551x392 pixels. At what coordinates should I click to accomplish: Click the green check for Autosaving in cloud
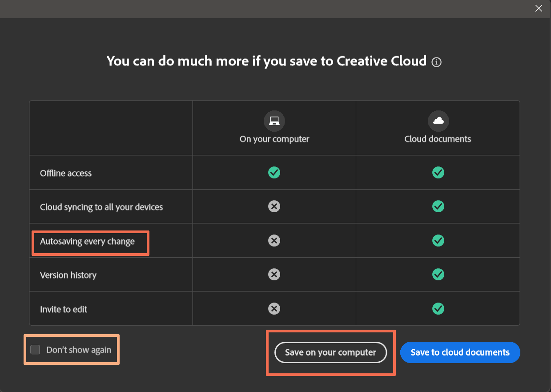(438, 241)
